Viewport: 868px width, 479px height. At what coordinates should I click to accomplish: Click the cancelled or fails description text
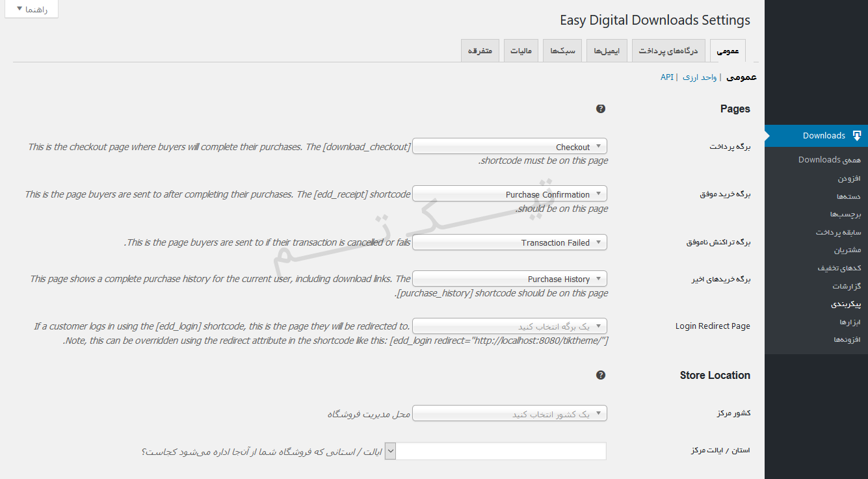[267, 242]
